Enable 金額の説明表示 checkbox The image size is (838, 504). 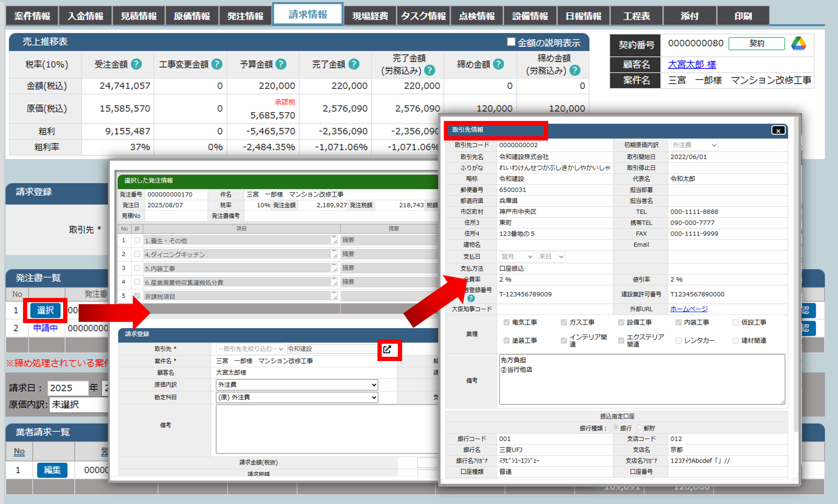[x=511, y=42]
